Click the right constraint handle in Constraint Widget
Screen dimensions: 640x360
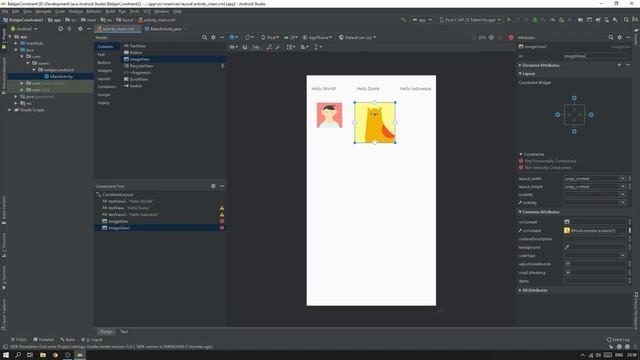tap(591, 115)
